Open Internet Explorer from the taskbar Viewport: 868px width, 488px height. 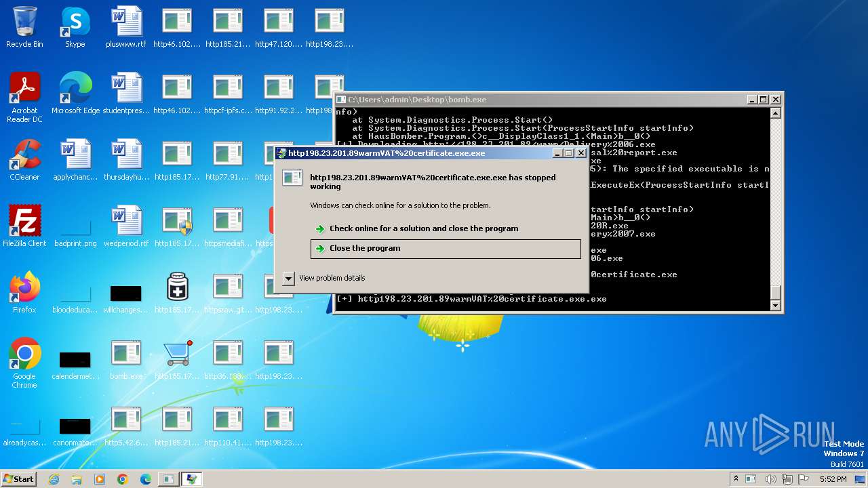coord(54,479)
